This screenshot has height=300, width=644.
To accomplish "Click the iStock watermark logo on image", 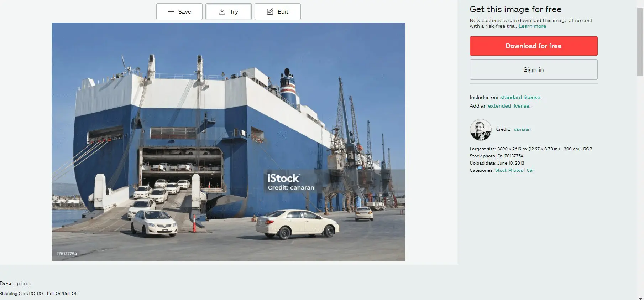I will 284,178.
